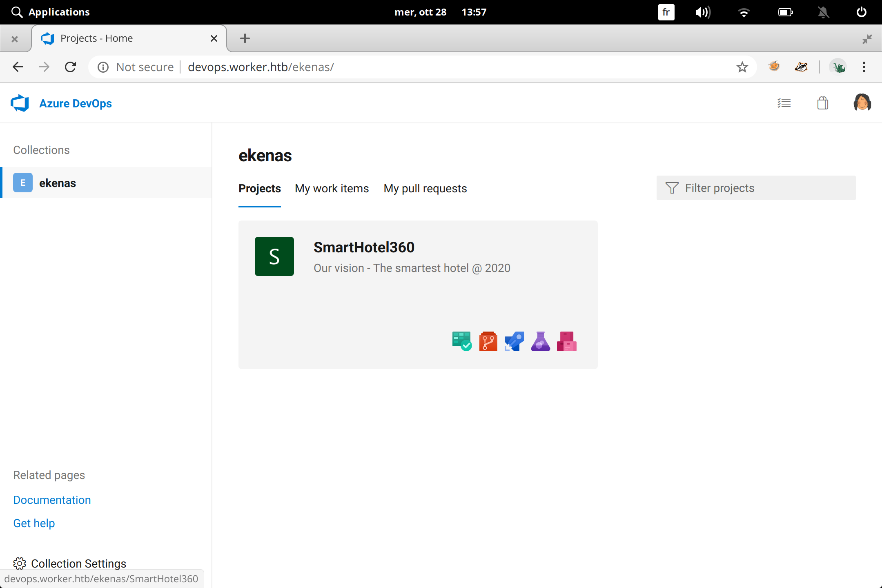The height and width of the screenshot is (588, 882).
Task: Open Artifacts for SmartHotel360
Action: [567, 341]
